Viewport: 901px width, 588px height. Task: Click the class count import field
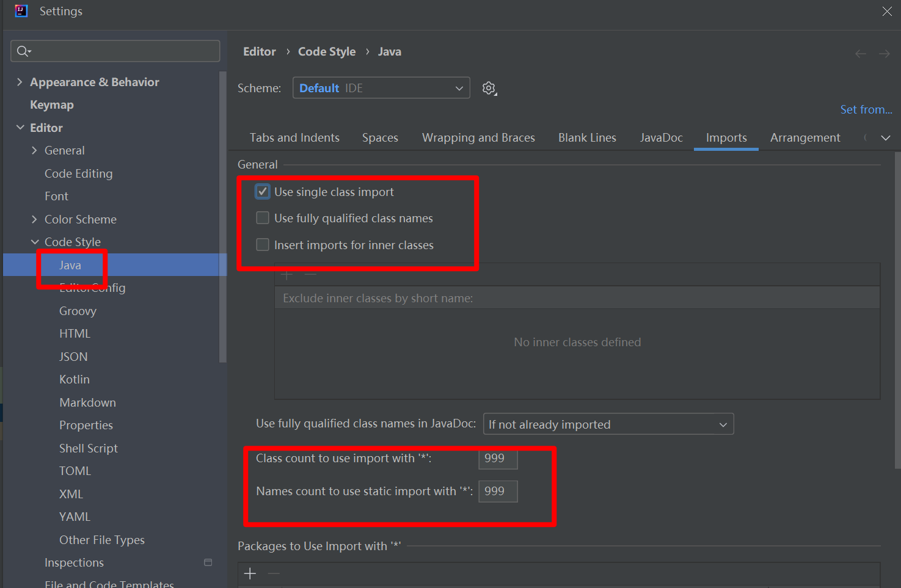(498, 459)
